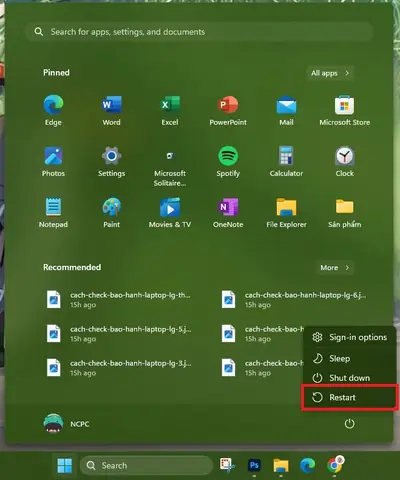Open the Mail app

coord(286,110)
